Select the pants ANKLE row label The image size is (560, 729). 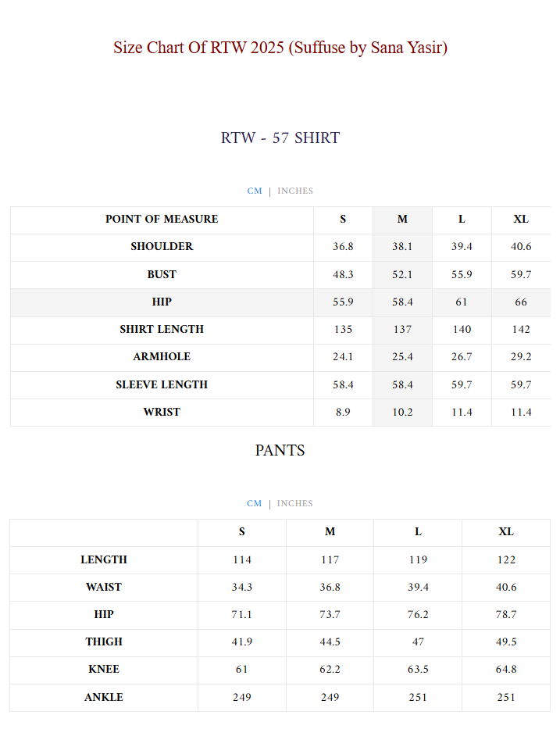click(104, 698)
